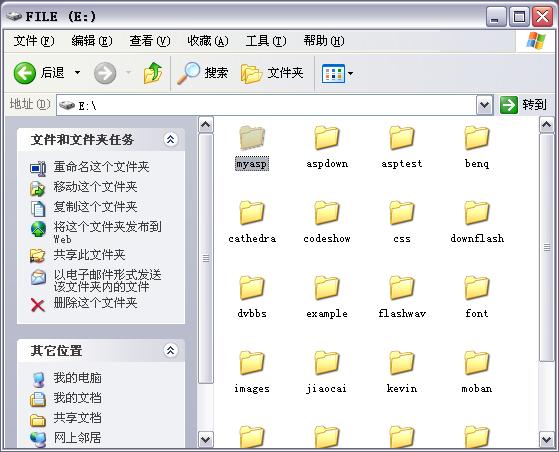The height and width of the screenshot is (452, 559).
Task: Select the aspdown folder icon
Action: 327,138
